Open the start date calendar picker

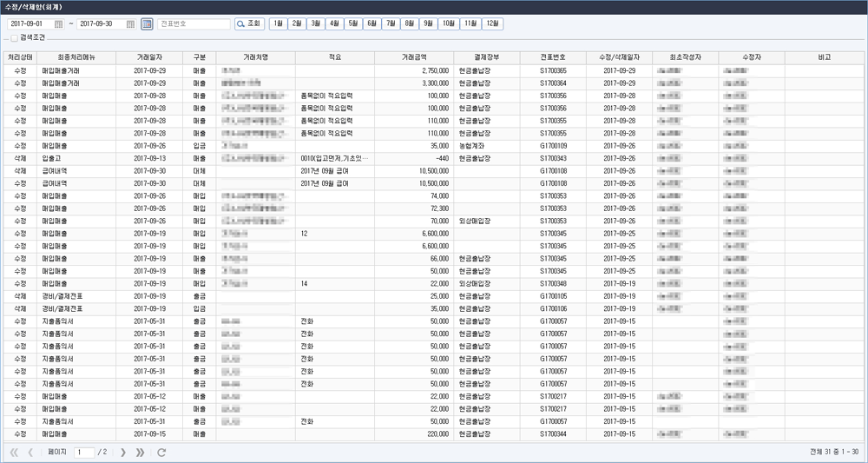point(59,23)
